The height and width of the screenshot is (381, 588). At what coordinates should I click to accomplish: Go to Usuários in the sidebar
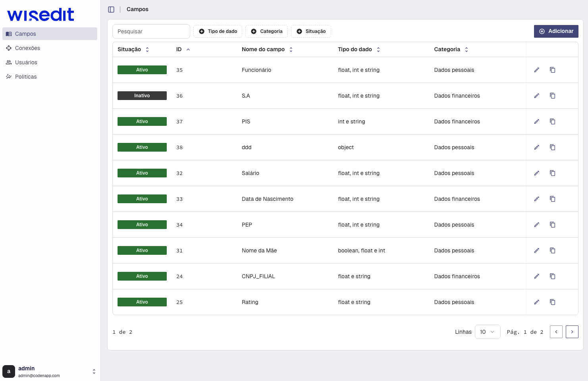[26, 62]
